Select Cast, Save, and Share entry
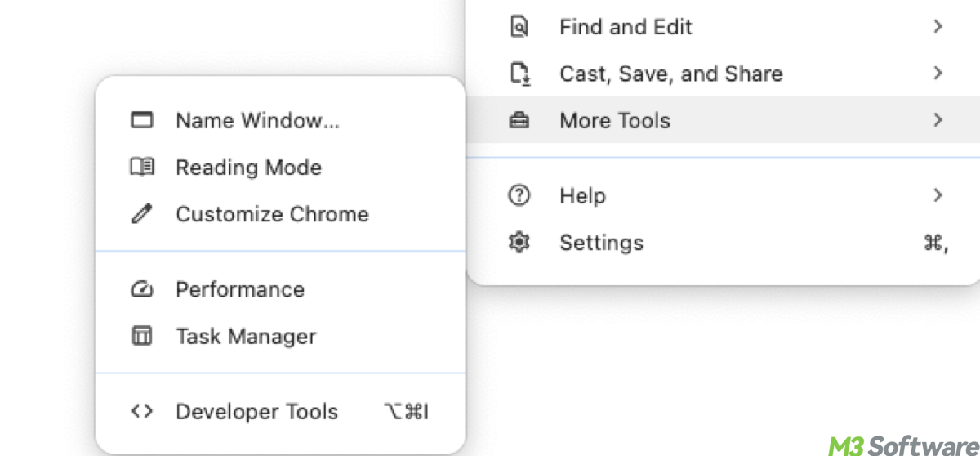The height and width of the screenshot is (456, 980). (723, 74)
